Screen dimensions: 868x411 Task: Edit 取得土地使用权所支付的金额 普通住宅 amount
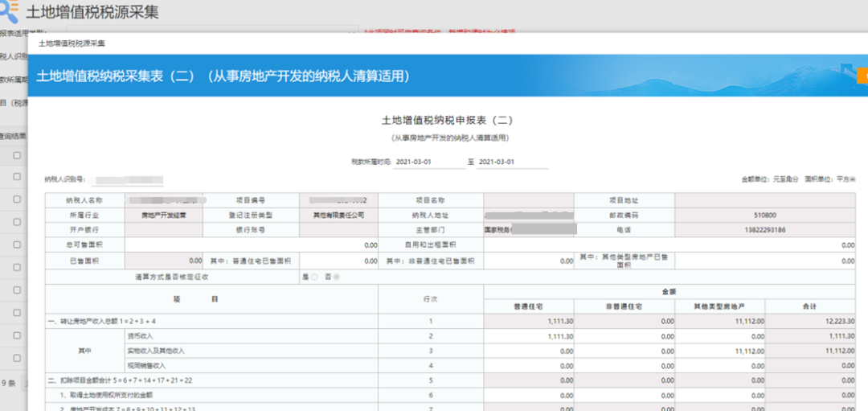point(529,396)
